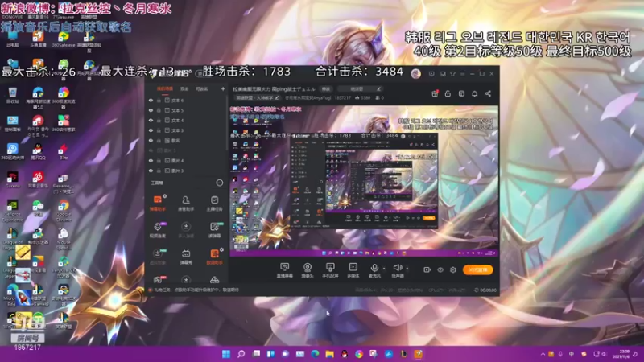Open the 视频连麦 video co-stream tool

[157, 230]
